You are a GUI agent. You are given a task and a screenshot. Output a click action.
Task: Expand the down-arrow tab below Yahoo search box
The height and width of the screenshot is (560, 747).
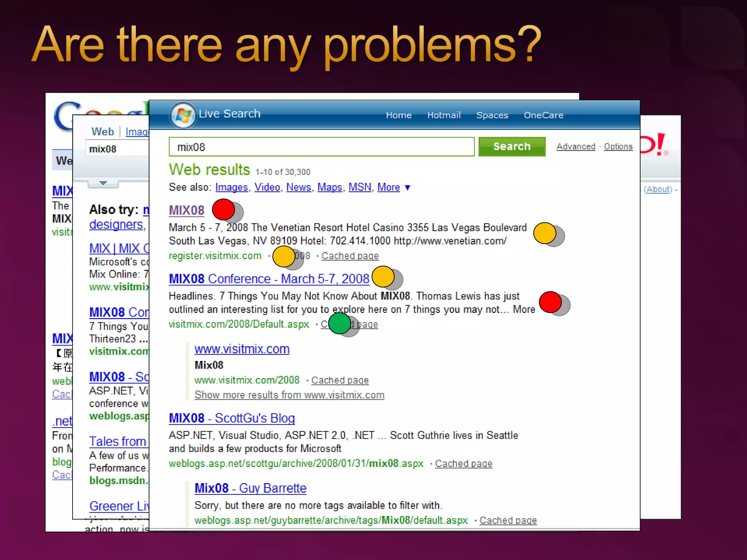(x=103, y=183)
